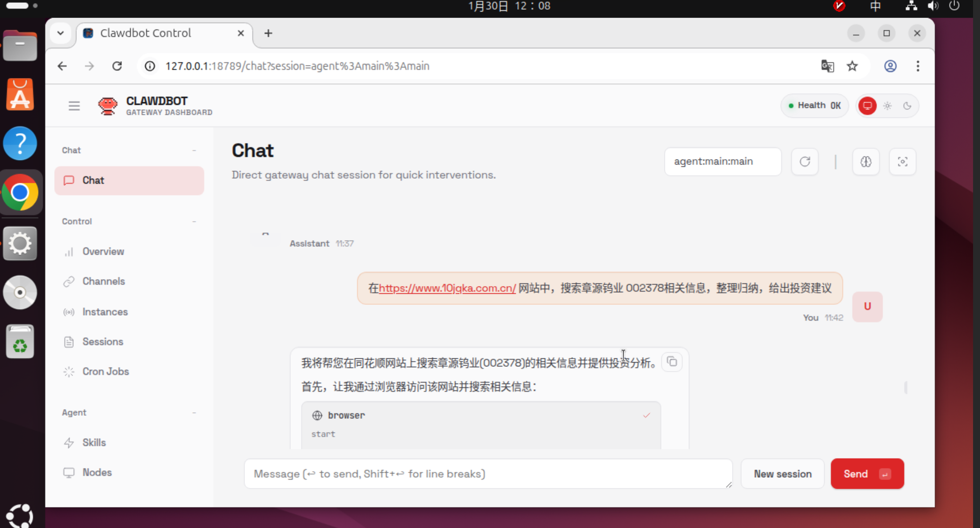This screenshot has width=980, height=528.
Task: Copy the assistant message with copy icon
Action: [672, 362]
